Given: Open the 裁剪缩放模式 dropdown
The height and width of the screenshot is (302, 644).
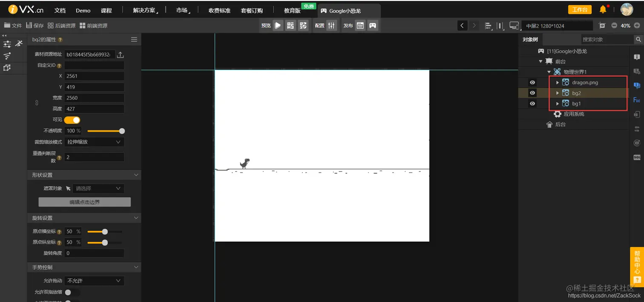Looking at the screenshot, I should [94, 142].
